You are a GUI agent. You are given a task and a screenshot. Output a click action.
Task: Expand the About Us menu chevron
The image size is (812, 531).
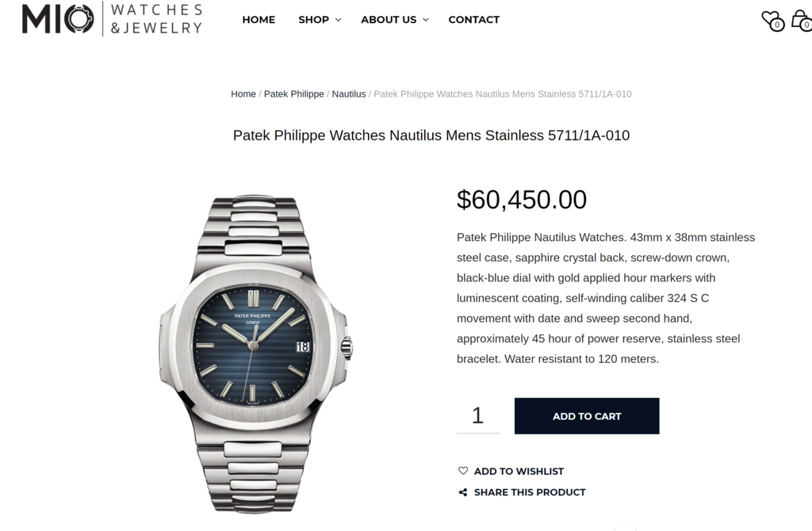click(426, 20)
